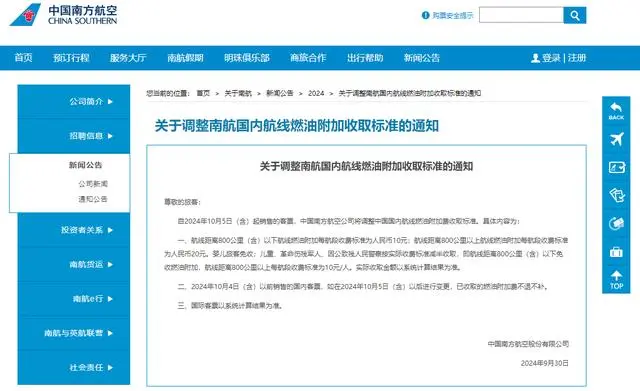Open the 明珠俱乐部 navigation menu item
The height and width of the screenshot is (391, 640).
pyautogui.click(x=247, y=58)
